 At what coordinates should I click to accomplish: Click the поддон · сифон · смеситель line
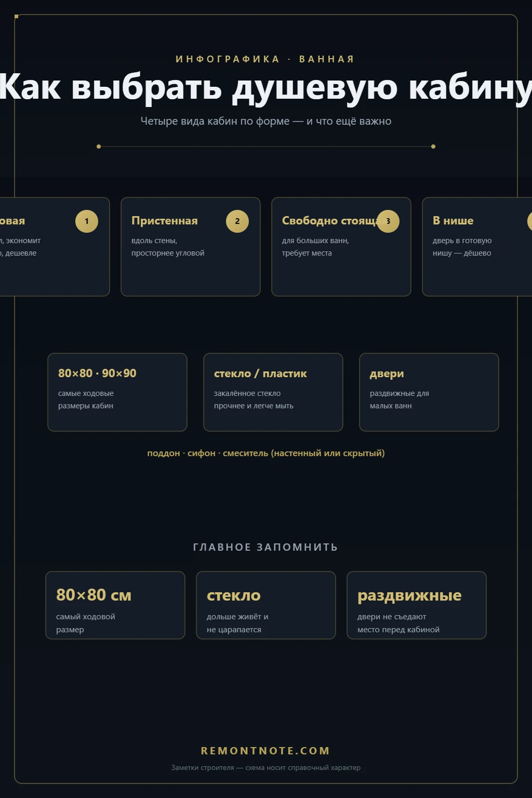click(266, 453)
